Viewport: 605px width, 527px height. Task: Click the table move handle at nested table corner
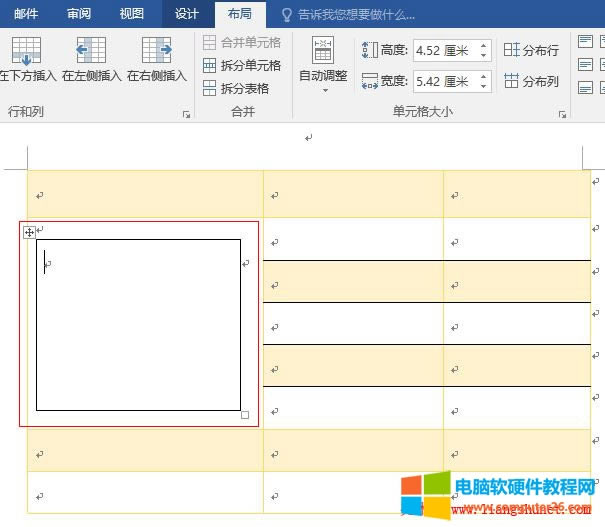tap(29, 232)
